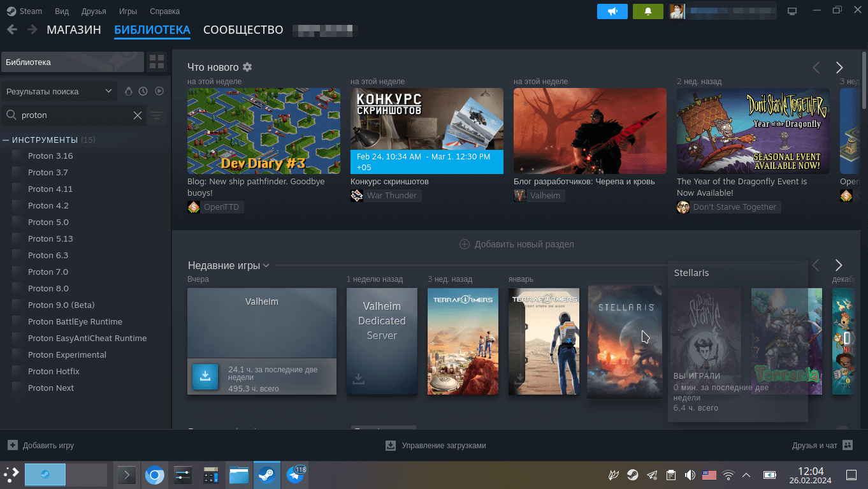
Task: Open the Dev Diary #3 news thumbnail
Action: pos(264,131)
